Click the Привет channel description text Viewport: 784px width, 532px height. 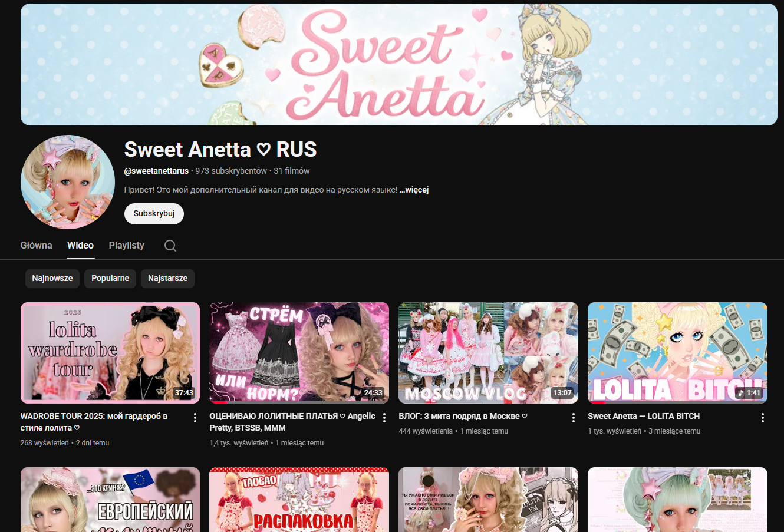(261, 190)
